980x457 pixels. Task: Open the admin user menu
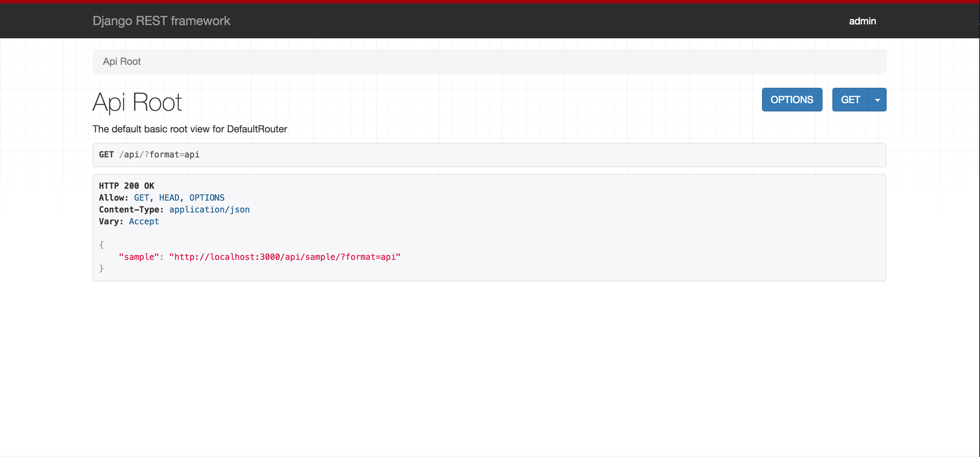pos(862,21)
